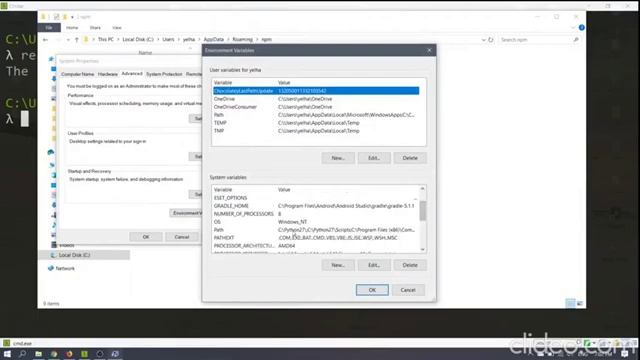Select Path row in User variables

click(316, 115)
